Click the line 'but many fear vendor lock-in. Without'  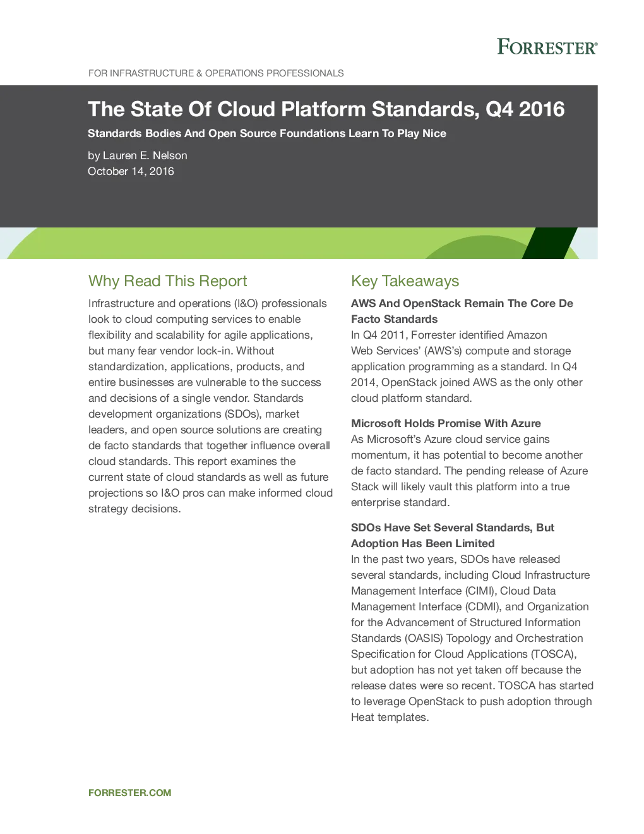point(181,351)
